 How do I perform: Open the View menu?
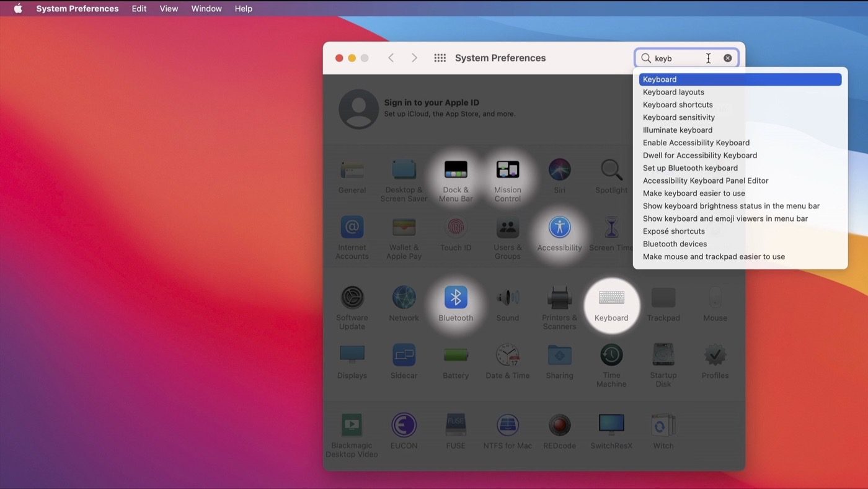[169, 9]
